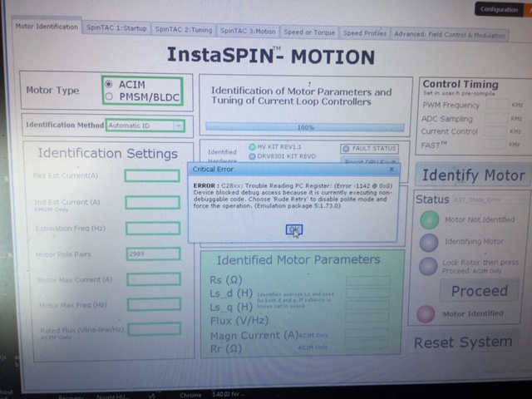
Task: Click the Lock Rotor indicator light
Action: click(428, 266)
